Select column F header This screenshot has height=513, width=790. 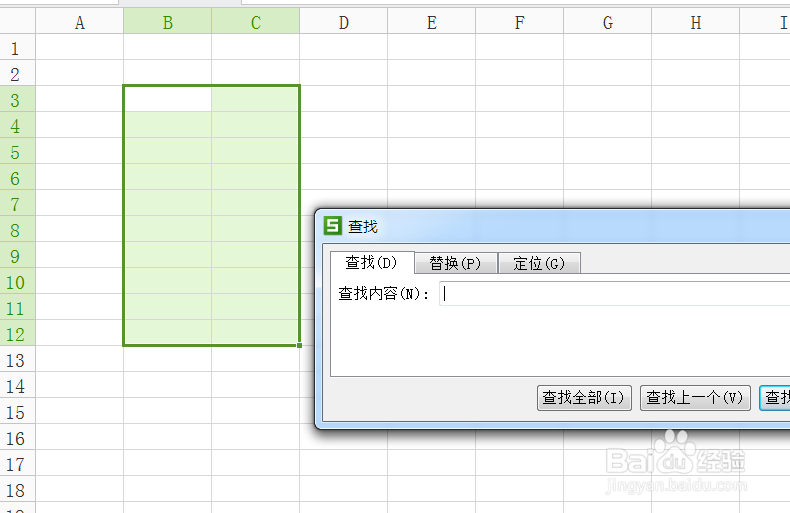[519, 23]
